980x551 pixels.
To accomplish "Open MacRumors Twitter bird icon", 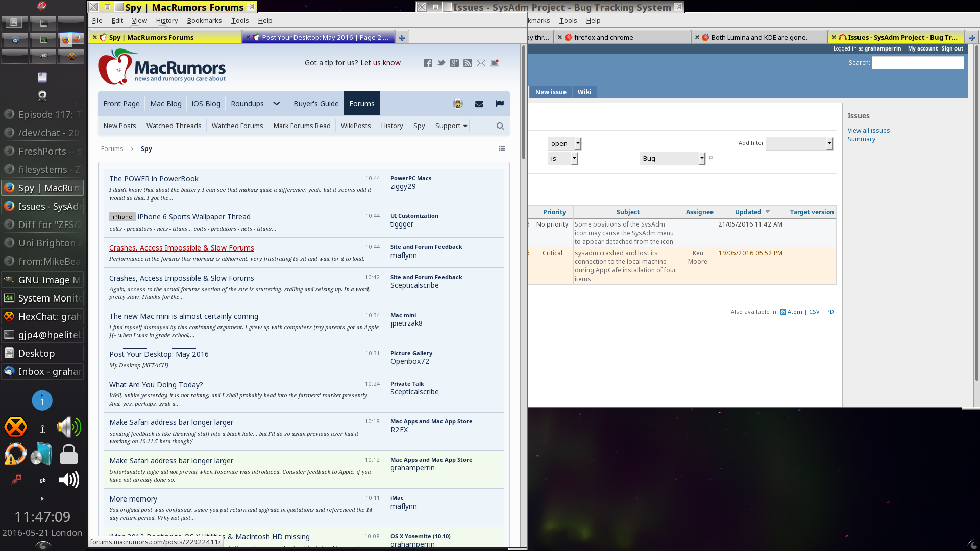I will click(441, 63).
